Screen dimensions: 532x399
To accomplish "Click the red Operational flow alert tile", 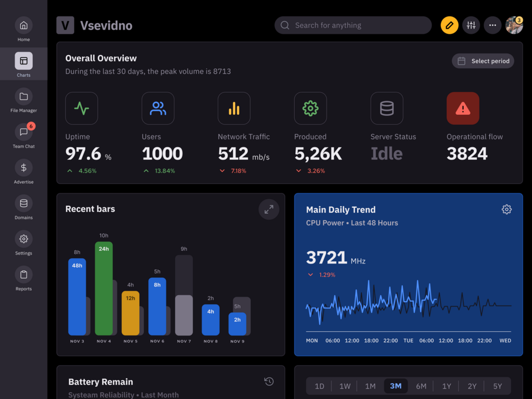I will [x=463, y=108].
